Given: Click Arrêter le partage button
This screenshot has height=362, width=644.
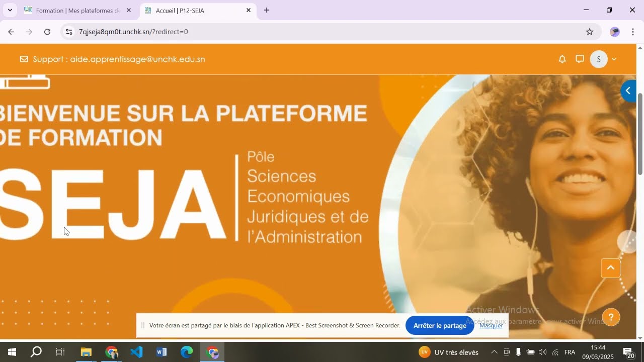Looking at the screenshot, I should pyautogui.click(x=440, y=325).
